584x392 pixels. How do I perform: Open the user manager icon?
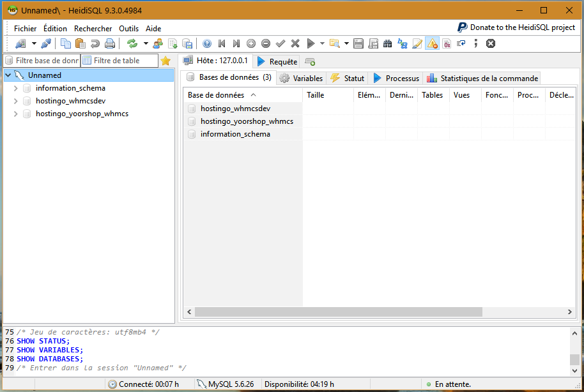click(x=158, y=43)
